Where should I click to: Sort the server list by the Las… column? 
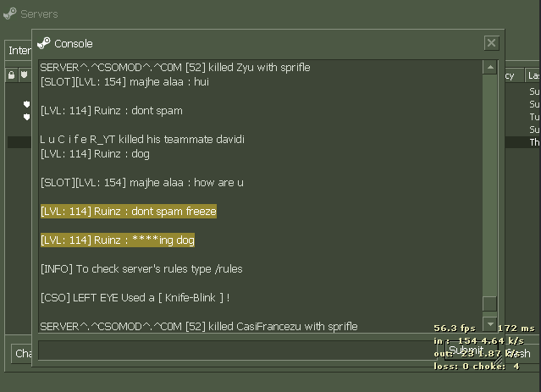coord(533,75)
